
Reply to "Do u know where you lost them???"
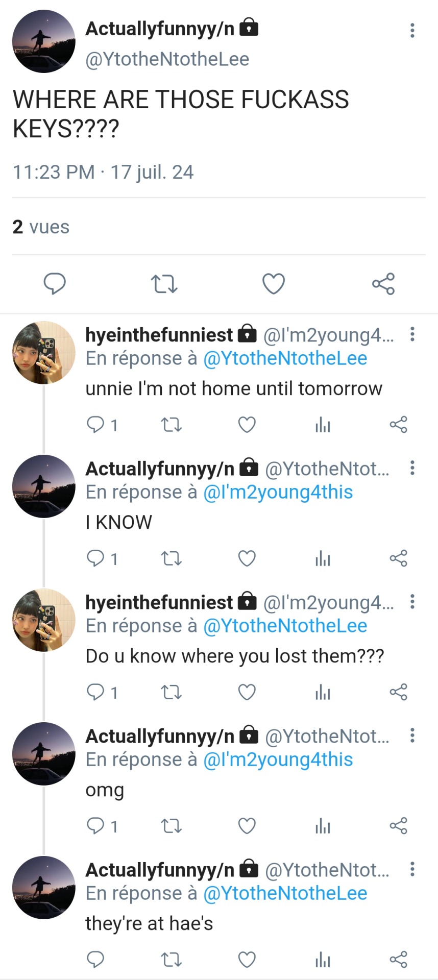[96, 692]
